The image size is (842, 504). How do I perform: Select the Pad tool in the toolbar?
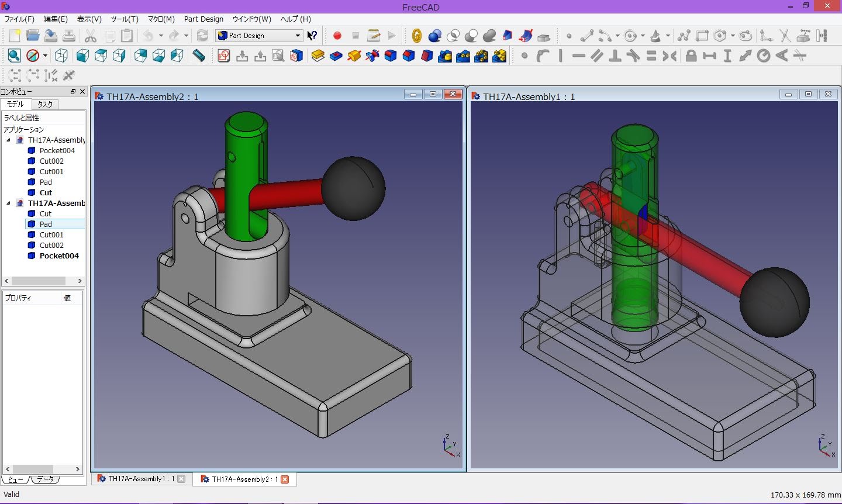(x=318, y=55)
